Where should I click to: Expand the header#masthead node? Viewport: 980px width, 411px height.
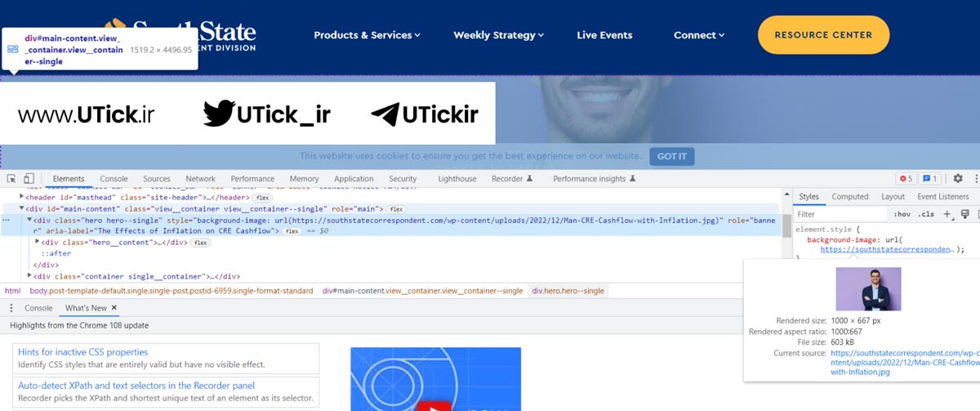[22, 197]
